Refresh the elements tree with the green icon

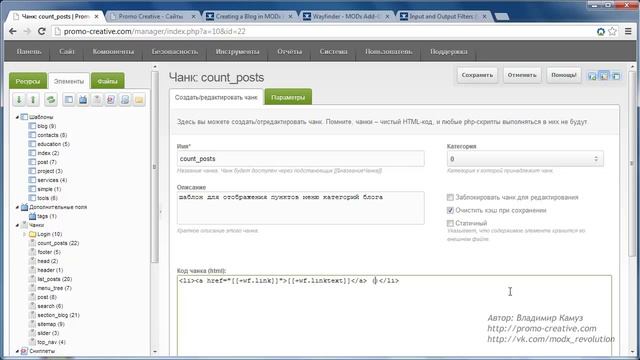click(x=51, y=99)
